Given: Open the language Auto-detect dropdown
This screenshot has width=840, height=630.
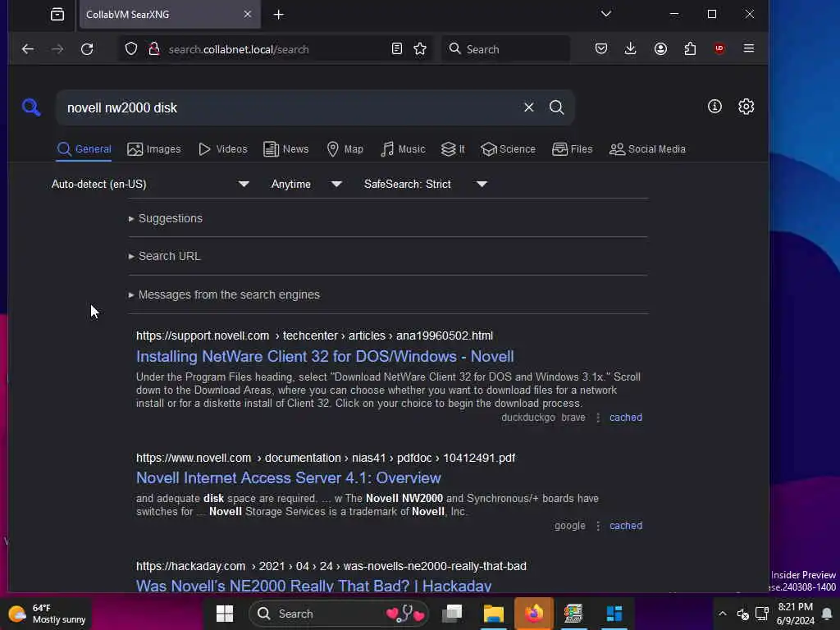Looking at the screenshot, I should (150, 184).
